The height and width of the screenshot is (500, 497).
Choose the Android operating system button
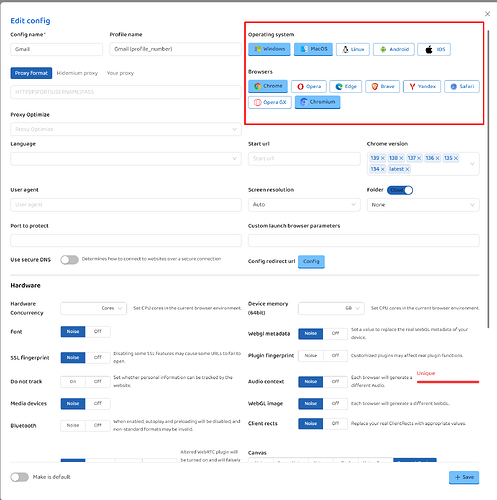pos(394,49)
